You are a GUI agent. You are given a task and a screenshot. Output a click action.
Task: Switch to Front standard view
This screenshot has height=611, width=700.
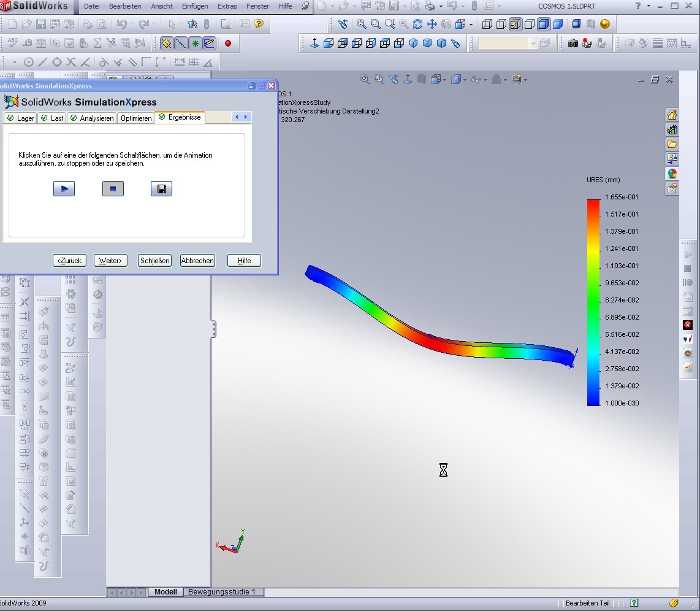(x=328, y=44)
